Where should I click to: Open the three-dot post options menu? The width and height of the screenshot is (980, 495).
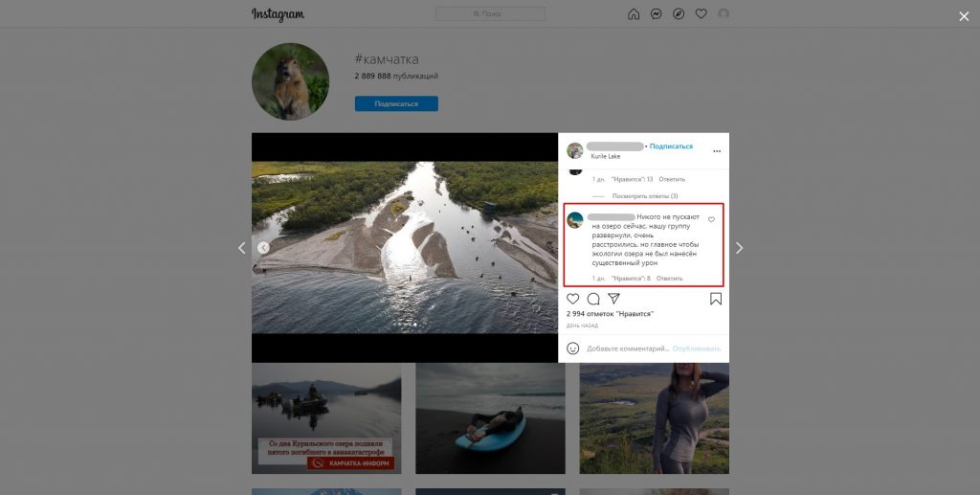coord(716,150)
